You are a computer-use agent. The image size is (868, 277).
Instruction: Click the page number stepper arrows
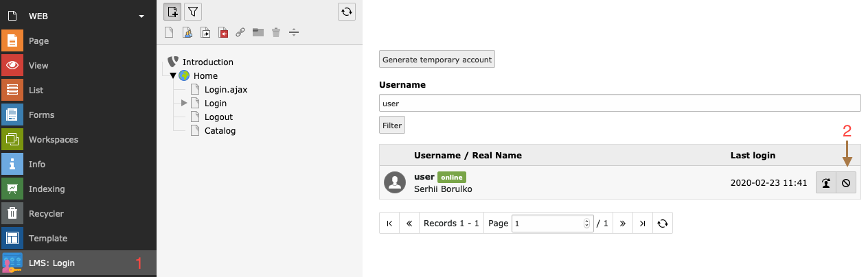click(x=586, y=224)
